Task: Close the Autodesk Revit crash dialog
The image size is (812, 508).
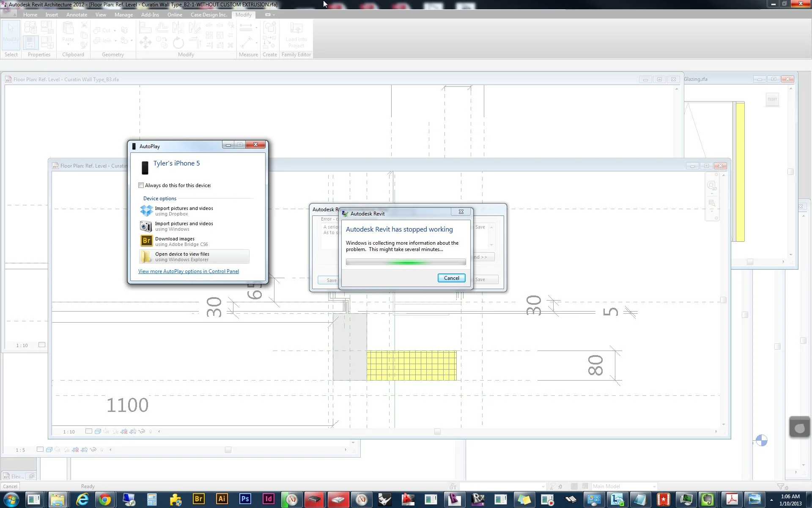Action: click(461, 212)
